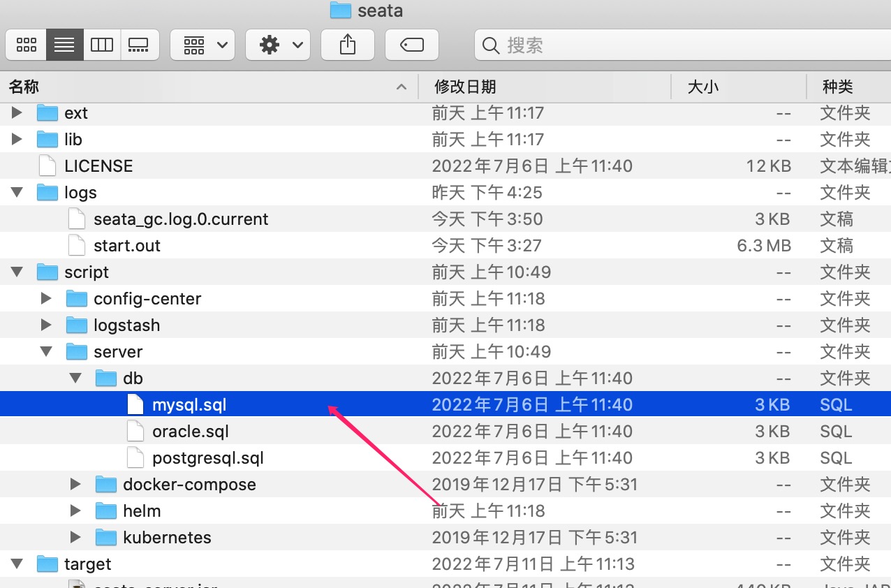Switch to gallery view mode
Viewport: 891px width, 588px height.
[140, 45]
